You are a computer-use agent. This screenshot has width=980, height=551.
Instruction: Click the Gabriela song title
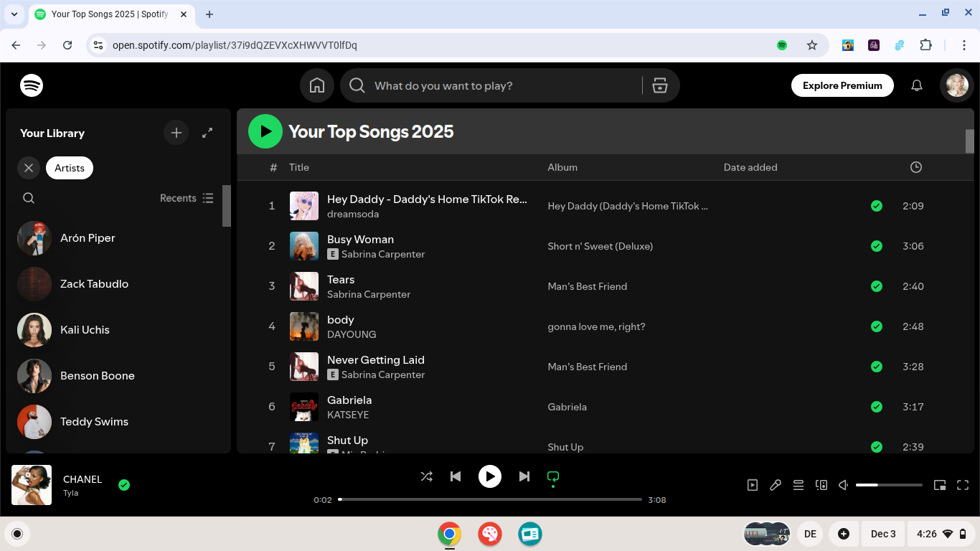coord(349,400)
